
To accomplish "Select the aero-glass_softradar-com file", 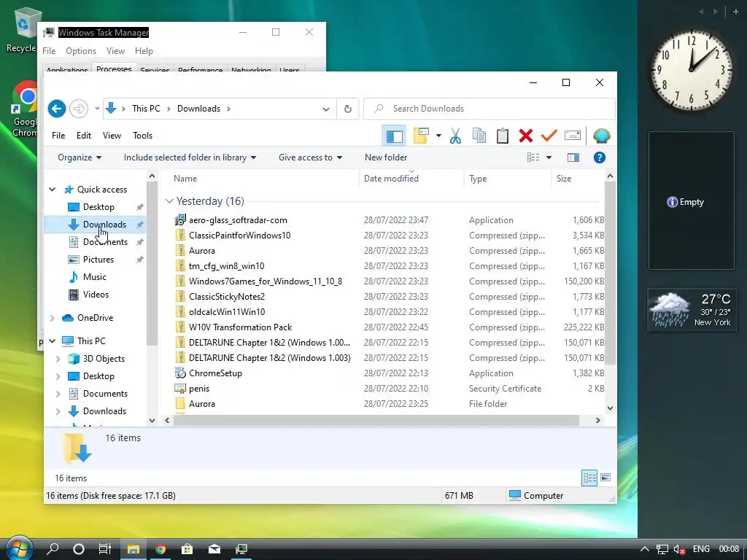I will point(238,220).
